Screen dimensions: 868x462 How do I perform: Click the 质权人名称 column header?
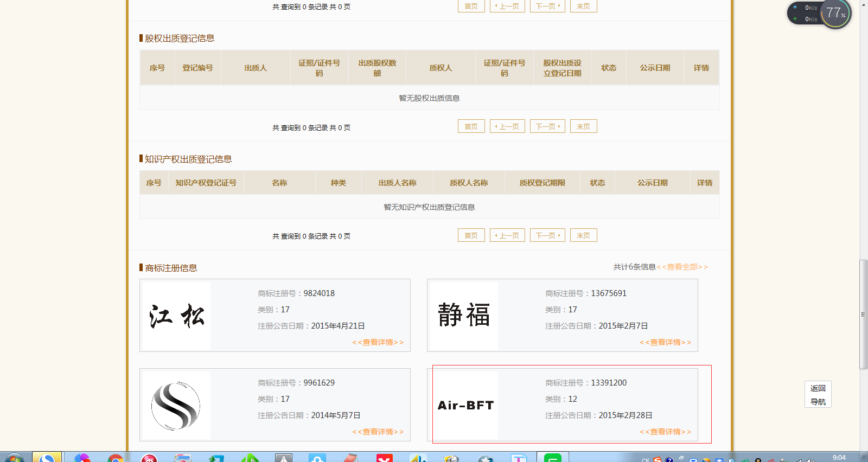pyautogui.click(x=469, y=183)
